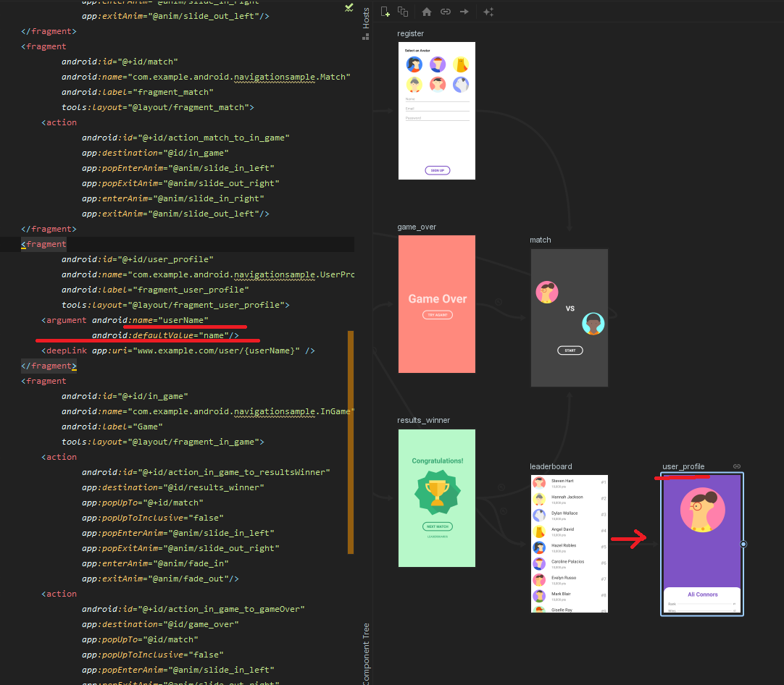Click SIGN UP button in register preview
Image resolution: width=784 pixels, height=685 pixels.
(438, 170)
